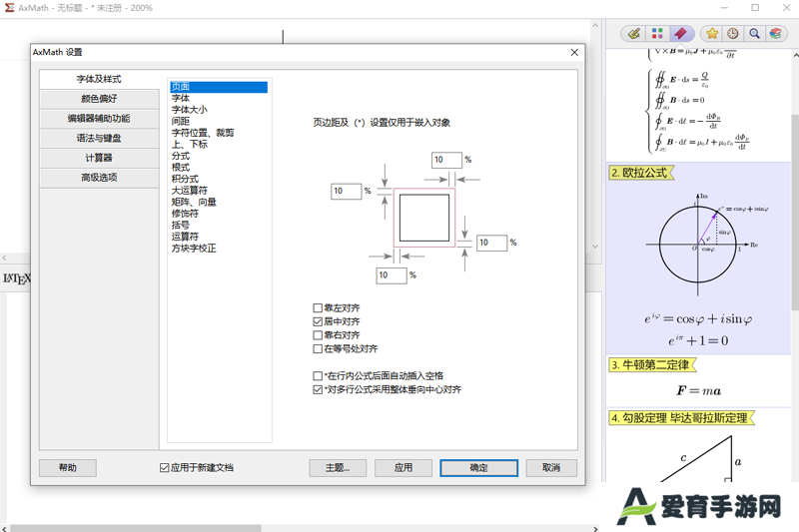Open the colored symbol grid panel
799x532 pixels.
click(657, 34)
